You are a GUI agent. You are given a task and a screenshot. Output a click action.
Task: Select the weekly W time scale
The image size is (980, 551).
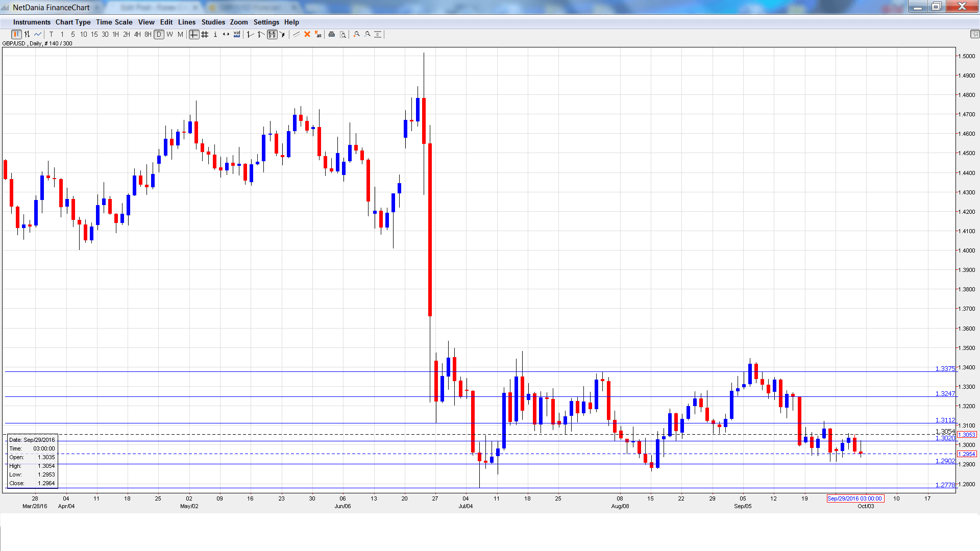pos(169,35)
